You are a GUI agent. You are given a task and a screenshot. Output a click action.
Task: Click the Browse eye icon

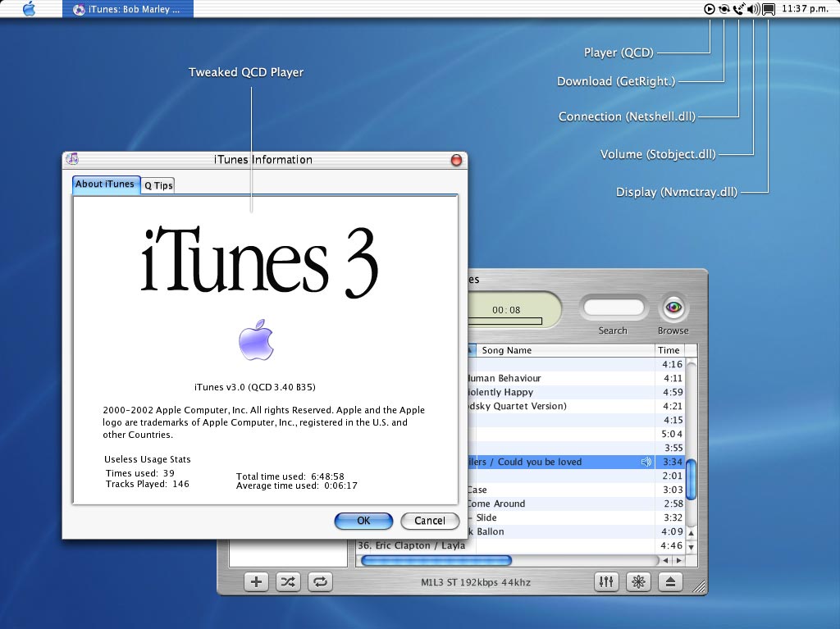coord(673,308)
